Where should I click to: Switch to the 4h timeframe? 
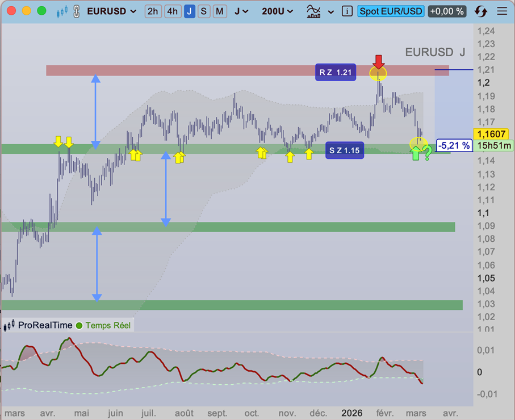[173, 11]
